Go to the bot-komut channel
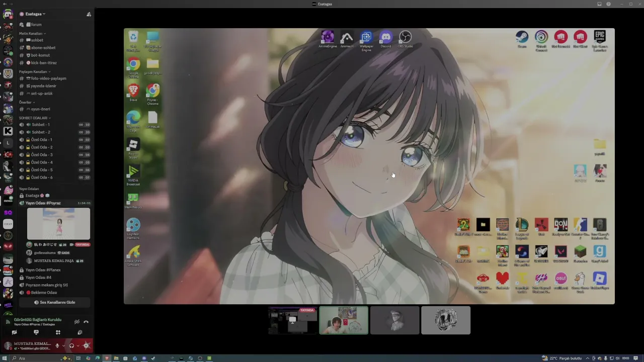Screen dimensions: 644x362 [54, 55]
